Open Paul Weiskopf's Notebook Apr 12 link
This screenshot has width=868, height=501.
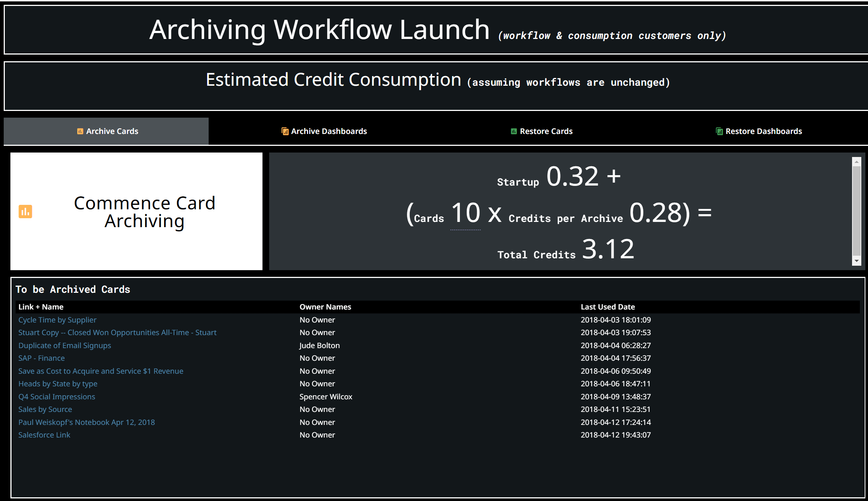tap(87, 422)
